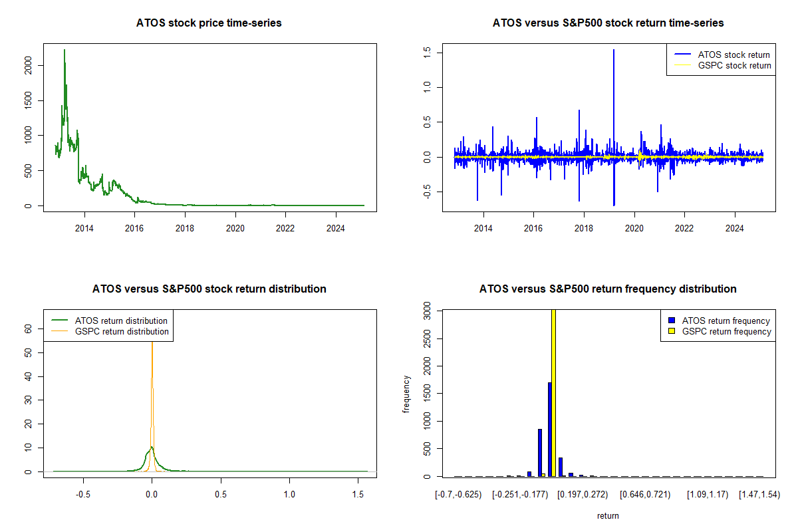Viewport: 798px width, 532px height.
Task: Click the 'frequency' y-axis label
Action: tap(406, 394)
